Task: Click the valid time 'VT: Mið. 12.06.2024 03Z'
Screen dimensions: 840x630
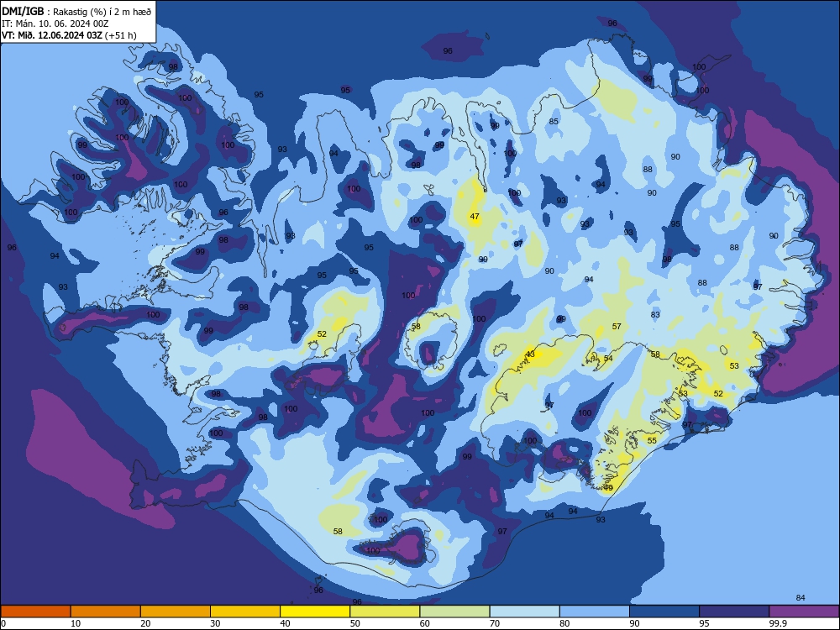Action: coord(52,35)
